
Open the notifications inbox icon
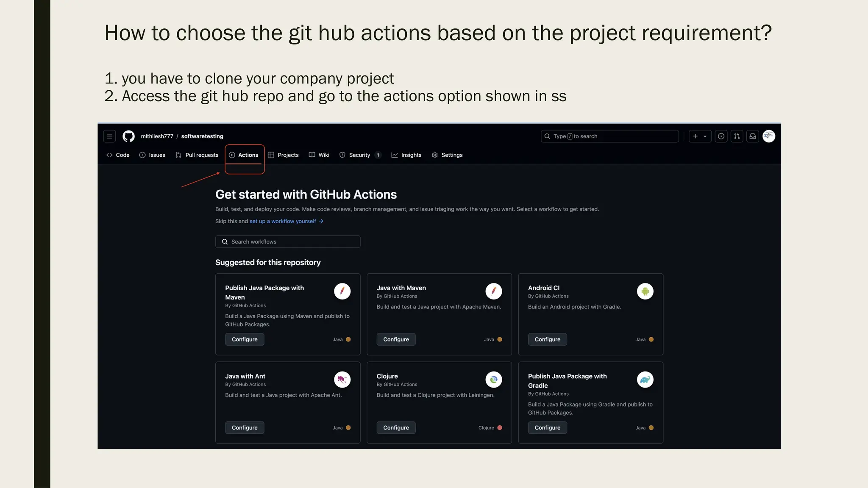pos(753,136)
